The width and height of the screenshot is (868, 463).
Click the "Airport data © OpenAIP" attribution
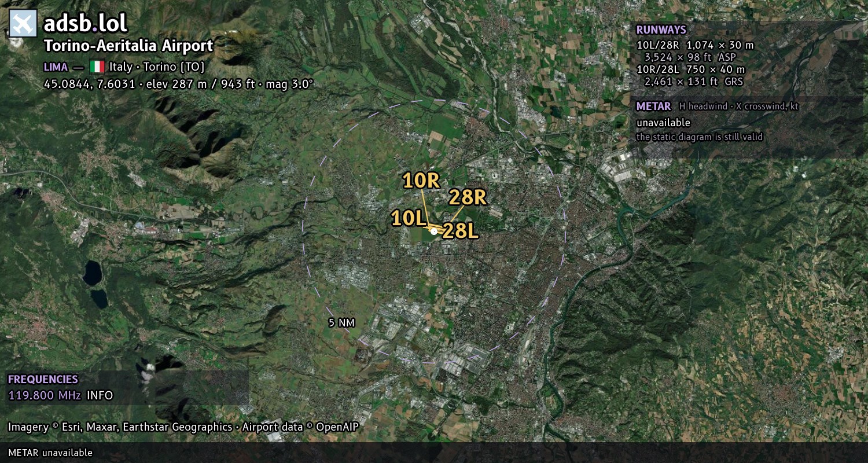[300, 427]
